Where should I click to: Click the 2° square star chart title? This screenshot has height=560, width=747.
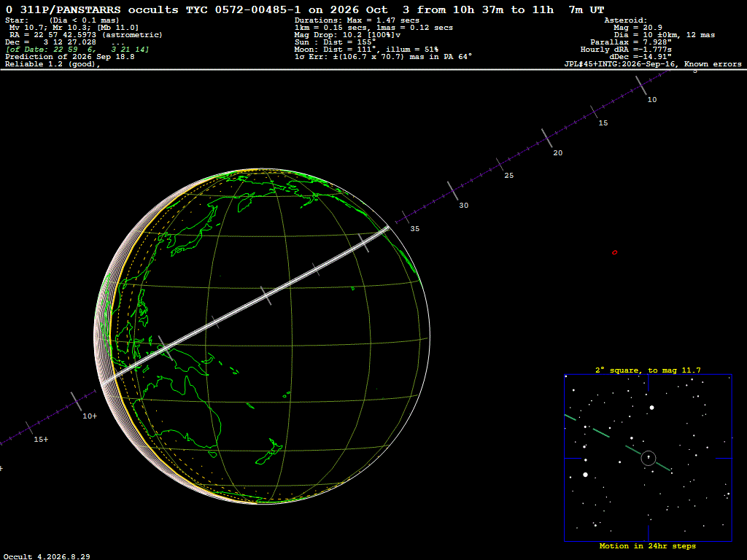(648, 370)
